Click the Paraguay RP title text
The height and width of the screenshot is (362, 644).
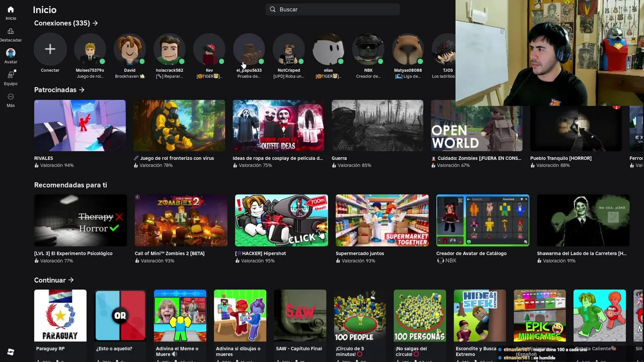pyautogui.click(x=50, y=348)
